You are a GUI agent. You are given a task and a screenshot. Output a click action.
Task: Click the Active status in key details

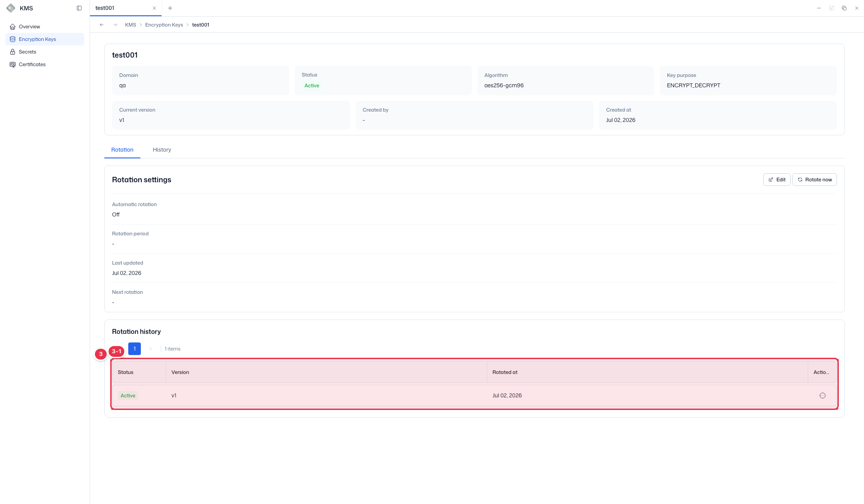click(x=312, y=85)
